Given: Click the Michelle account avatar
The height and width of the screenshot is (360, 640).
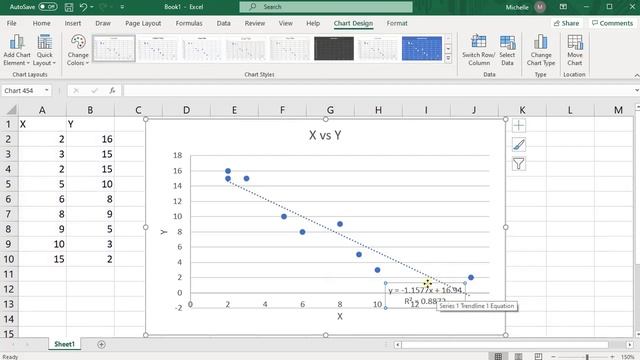Looking at the screenshot, I should 540,7.
